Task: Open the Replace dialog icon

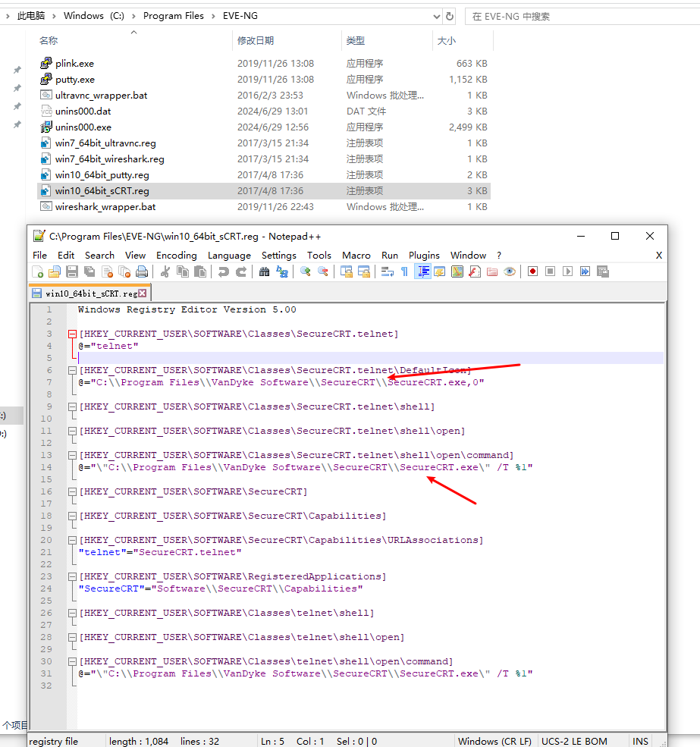Action: tap(282, 271)
